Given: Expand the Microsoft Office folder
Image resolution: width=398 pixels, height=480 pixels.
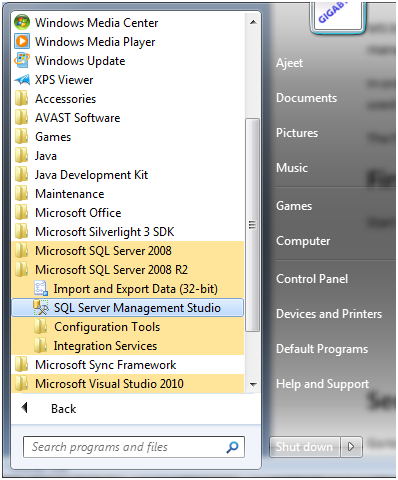Looking at the screenshot, I should [128, 213].
